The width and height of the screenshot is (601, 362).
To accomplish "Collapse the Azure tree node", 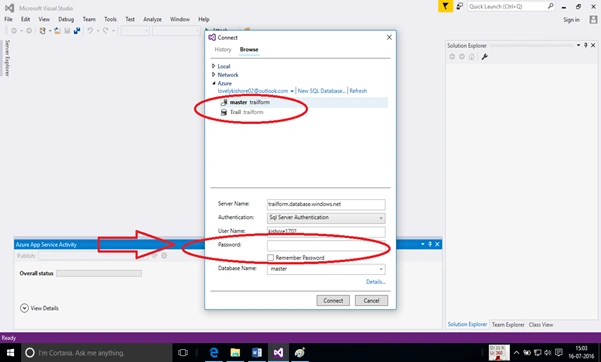I will pos(214,83).
